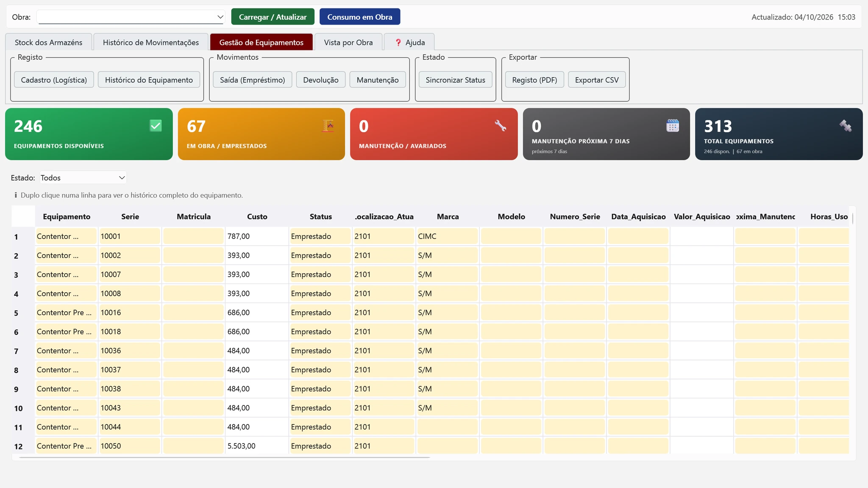Click Emprestado status in row 10
The image size is (868, 488).
click(x=320, y=408)
